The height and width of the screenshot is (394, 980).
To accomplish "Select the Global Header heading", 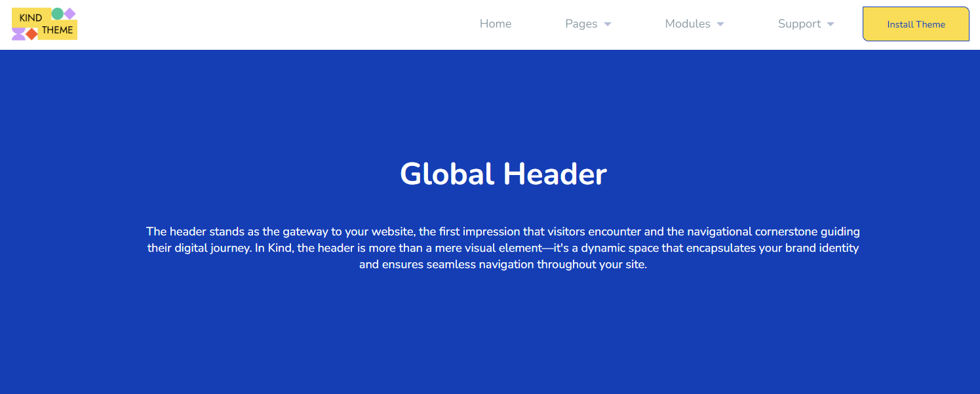I will click(503, 174).
